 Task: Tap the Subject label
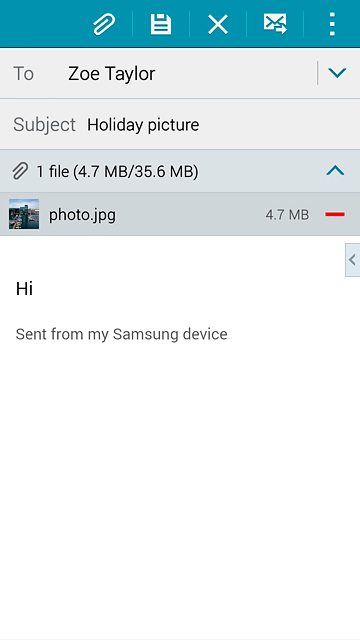[x=44, y=124]
